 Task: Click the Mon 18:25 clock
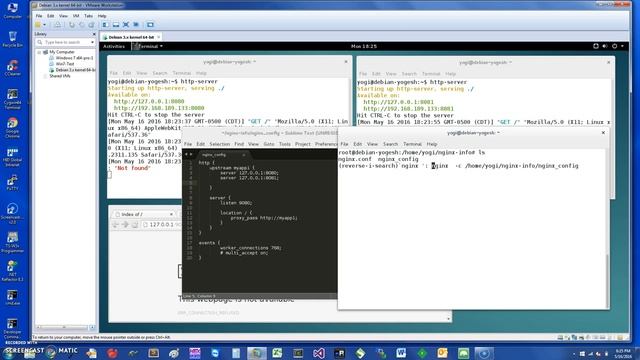(364, 47)
